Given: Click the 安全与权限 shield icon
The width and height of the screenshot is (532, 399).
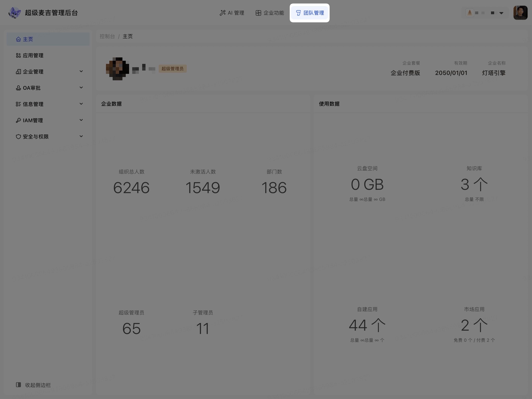Looking at the screenshot, I should (x=18, y=137).
